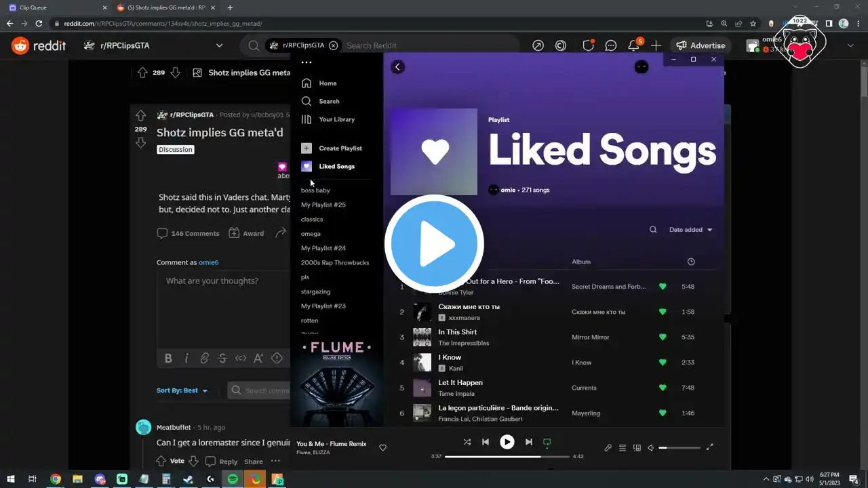Unlike the Bonnie Tyler song

tap(663, 287)
